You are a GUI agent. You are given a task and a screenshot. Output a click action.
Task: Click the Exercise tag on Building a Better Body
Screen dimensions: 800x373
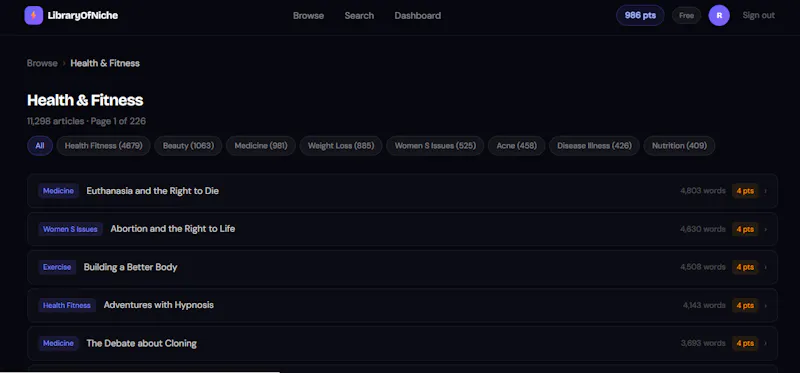click(57, 267)
